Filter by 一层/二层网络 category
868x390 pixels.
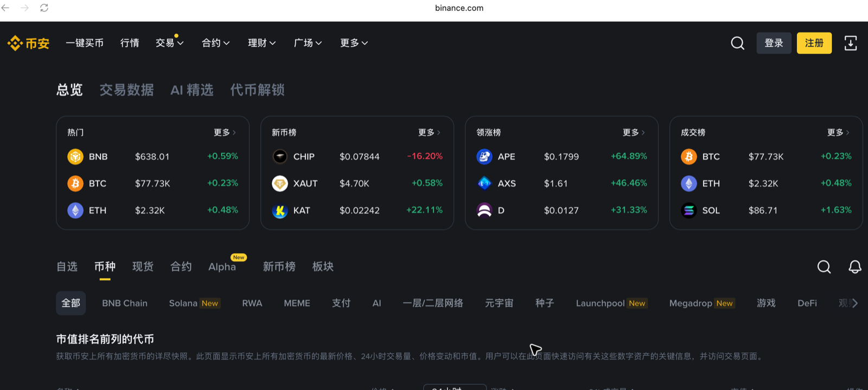tap(433, 303)
